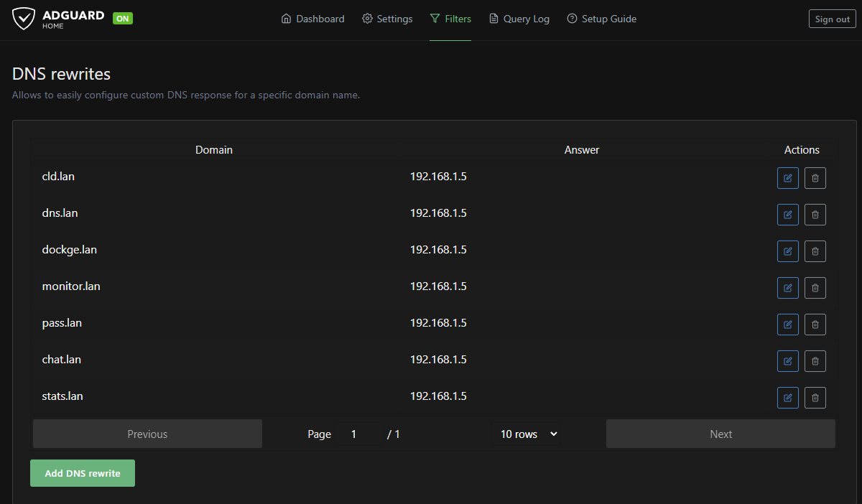Sort the table by Domain column
The image size is (862, 504).
tap(214, 150)
